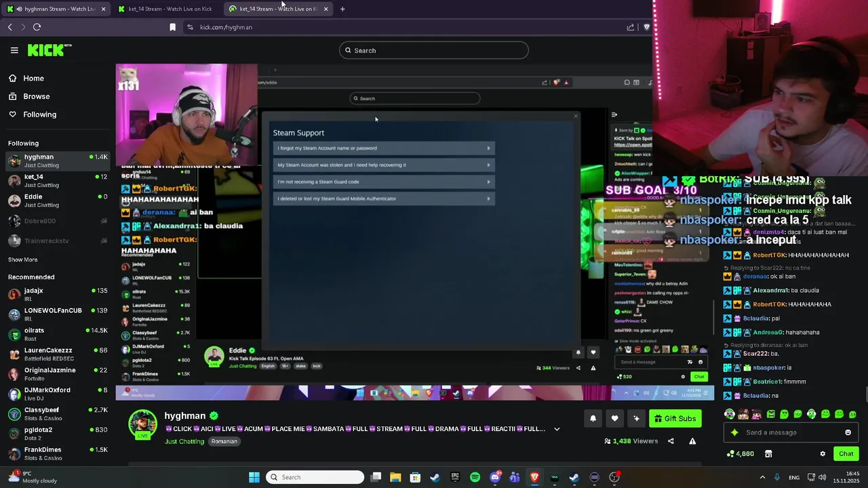Click the Kick search box
The image size is (868, 488).
[x=434, y=50]
